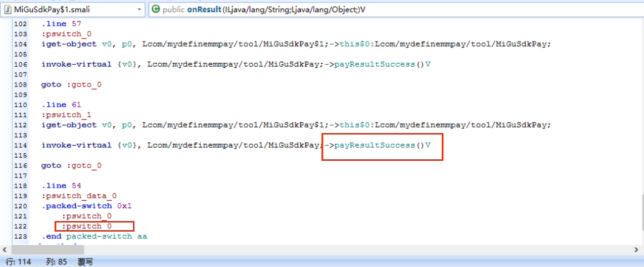The width and height of the screenshot is (644, 267).
Task: Click the invoke-virtual statement on line 106
Action: click(236, 64)
